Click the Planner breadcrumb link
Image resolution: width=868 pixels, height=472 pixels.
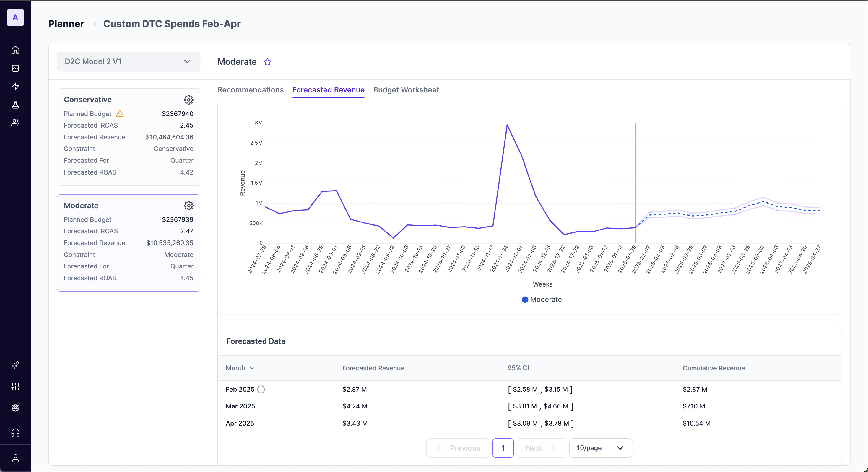(x=66, y=24)
